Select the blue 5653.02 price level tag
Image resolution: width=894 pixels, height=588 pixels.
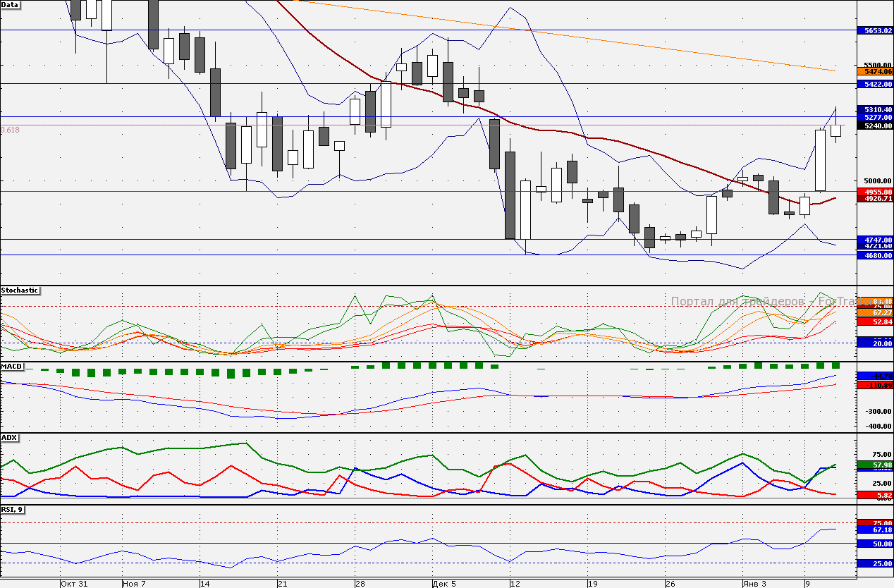pyautogui.click(x=874, y=30)
